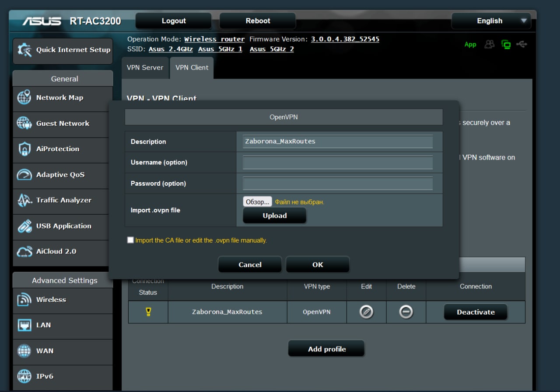Click the Asus 5GHz 1 SSID link

coord(220,49)
